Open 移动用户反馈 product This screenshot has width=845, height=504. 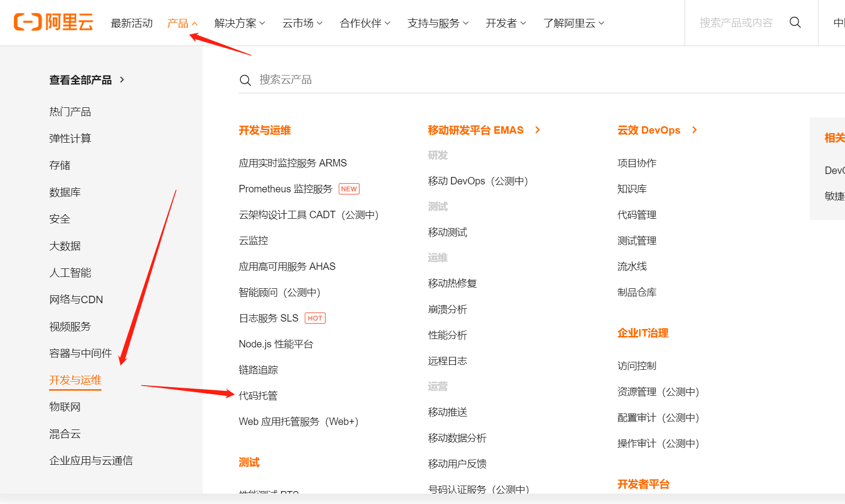(457, 464)
